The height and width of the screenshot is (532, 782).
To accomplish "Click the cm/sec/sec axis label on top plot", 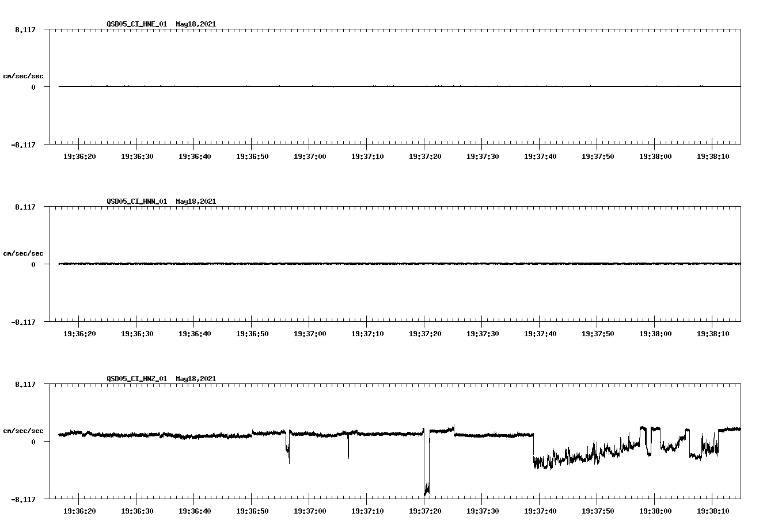I will pyautogui.click(x=24, y=75).
